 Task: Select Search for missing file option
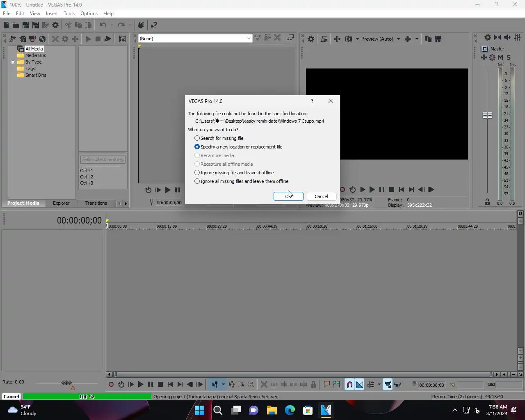coord(219,138)
